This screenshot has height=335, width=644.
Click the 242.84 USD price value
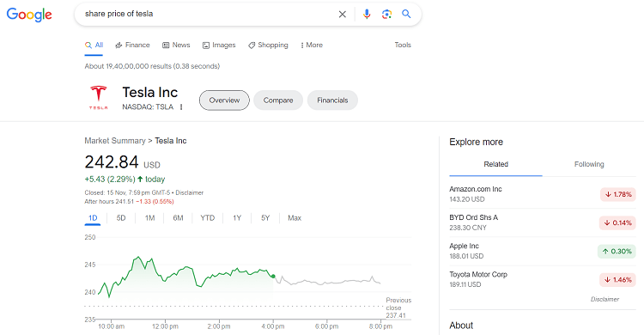coord(123,162)
